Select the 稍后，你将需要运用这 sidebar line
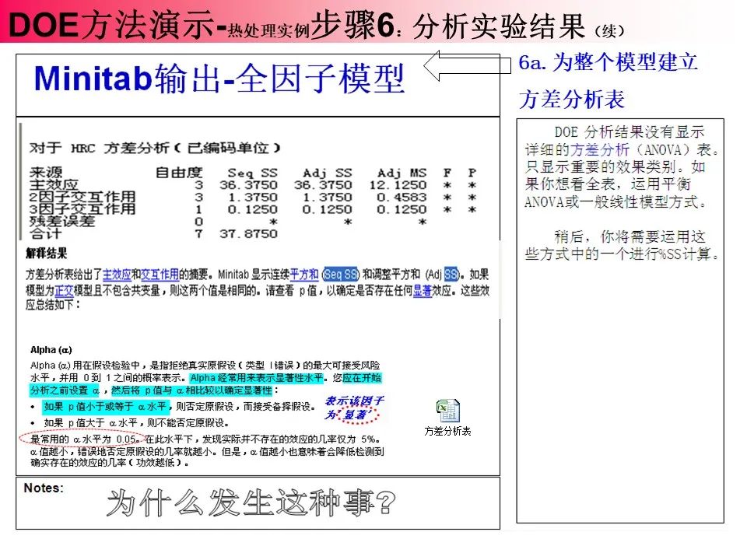The height and width of the screenshot is (560, 747). point(630,236)
